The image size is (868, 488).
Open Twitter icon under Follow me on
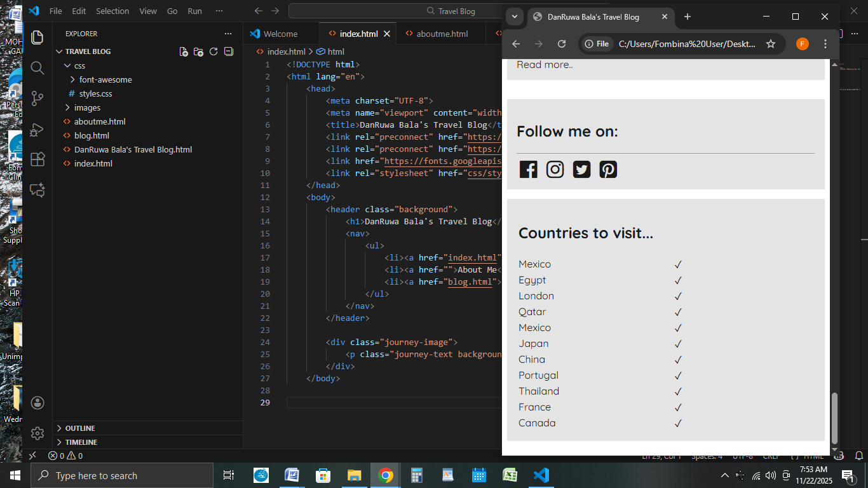(581, 169)
